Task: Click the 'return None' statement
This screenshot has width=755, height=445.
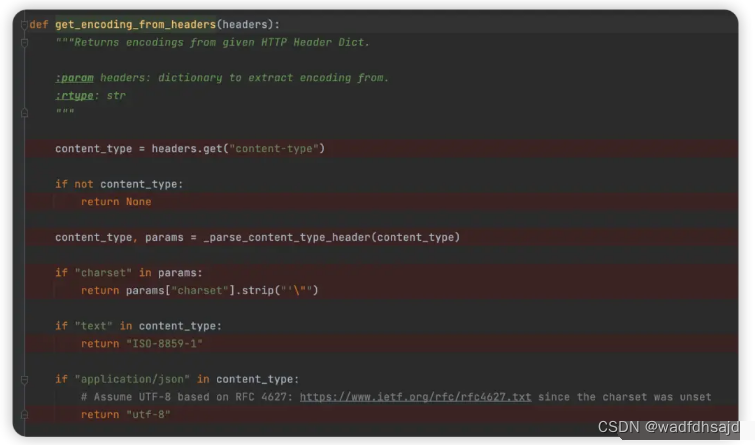Action: (x=116, y=202)
